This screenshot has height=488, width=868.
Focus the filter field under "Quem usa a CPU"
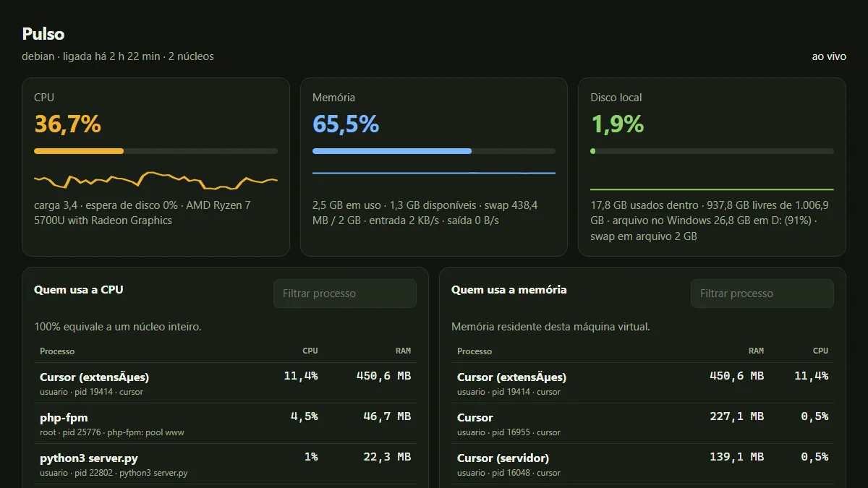(345, 294)
